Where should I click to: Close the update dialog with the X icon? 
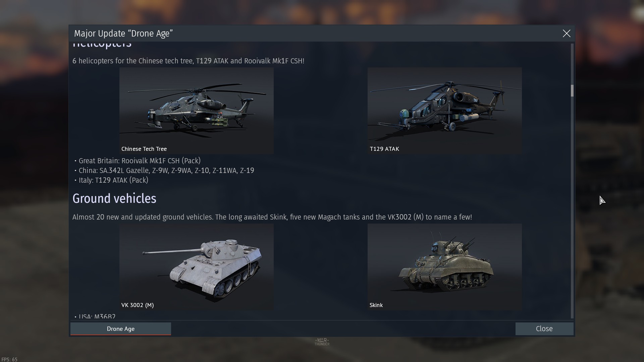tap(567, 34)
